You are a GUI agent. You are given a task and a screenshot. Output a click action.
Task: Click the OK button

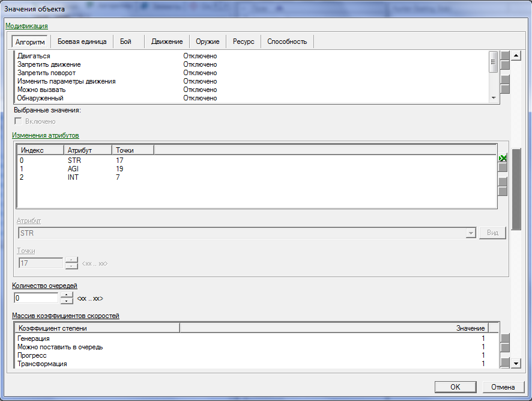click(455, 387)
